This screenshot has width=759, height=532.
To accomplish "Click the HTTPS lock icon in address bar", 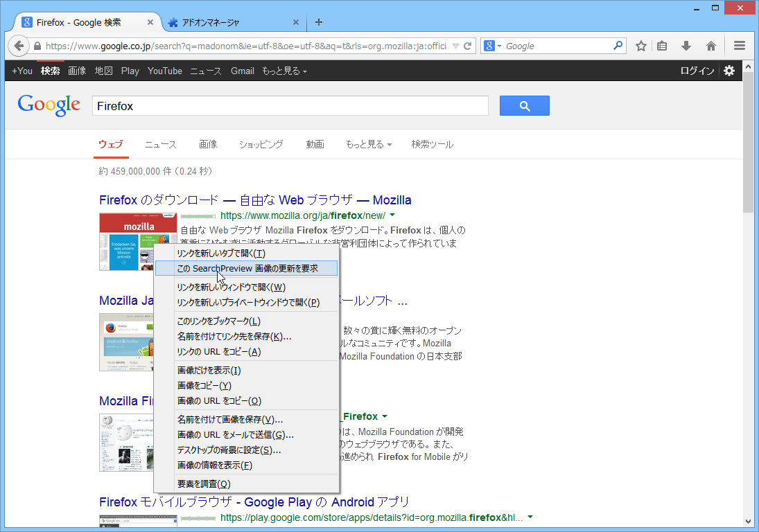I will coord(36,45).
